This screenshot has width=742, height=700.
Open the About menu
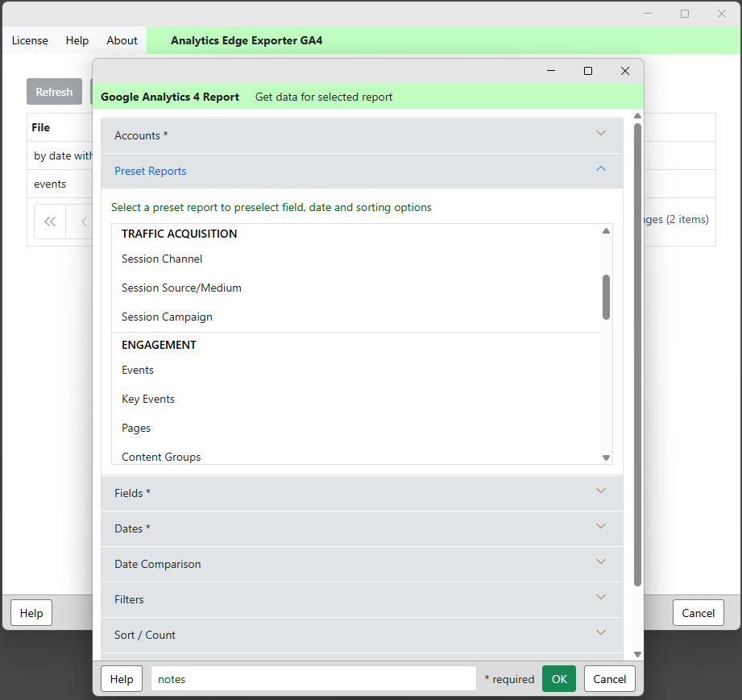coord(122,40)
